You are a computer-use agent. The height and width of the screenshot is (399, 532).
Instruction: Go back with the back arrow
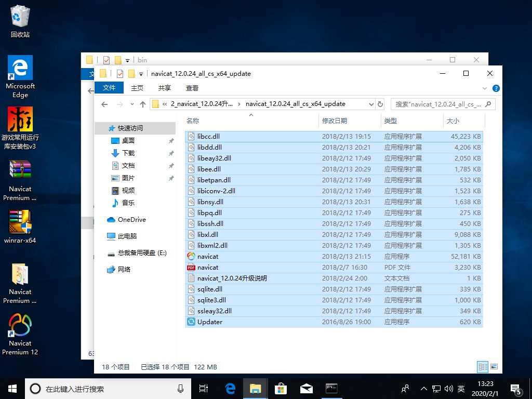[104, 104]
